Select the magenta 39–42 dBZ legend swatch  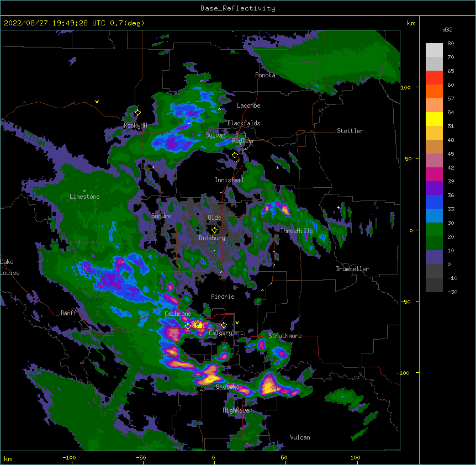click(434, 175)
